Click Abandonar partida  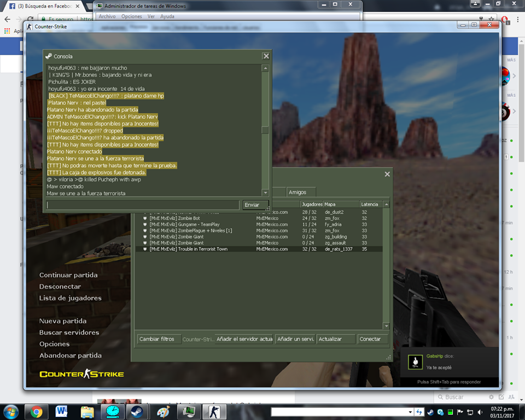(x=71, y=355)
